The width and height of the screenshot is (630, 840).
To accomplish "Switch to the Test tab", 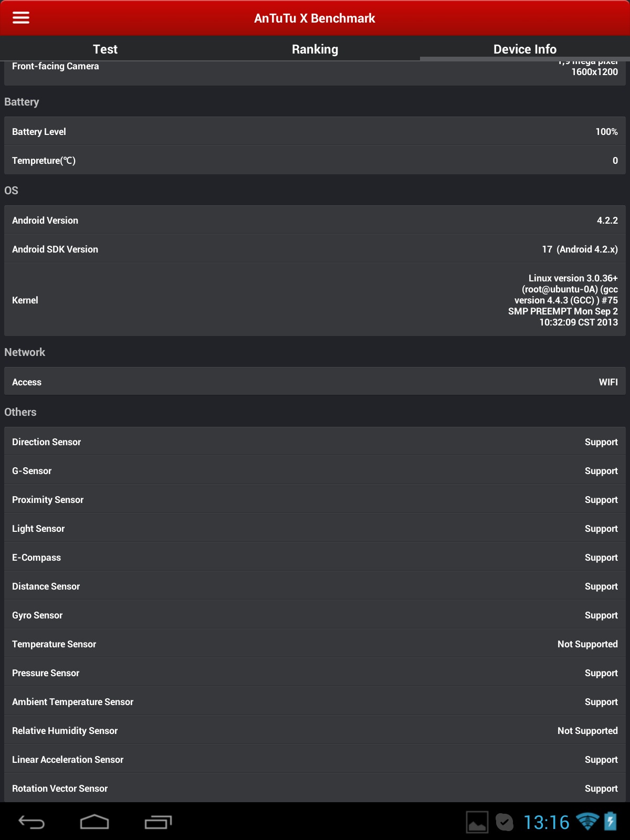I will click(x=105, y=49).
